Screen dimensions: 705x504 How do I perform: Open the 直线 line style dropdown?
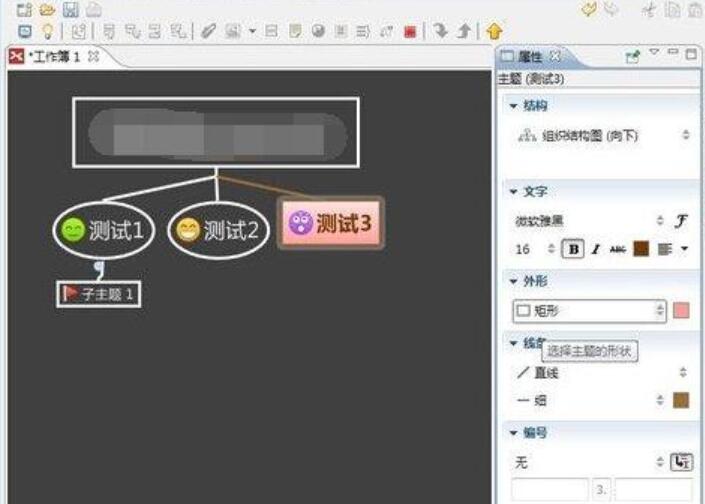602,372
